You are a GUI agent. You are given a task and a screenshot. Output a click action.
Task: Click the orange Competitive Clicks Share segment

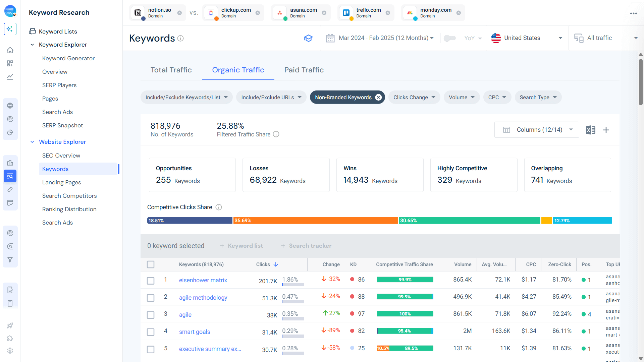click(315, 221)
